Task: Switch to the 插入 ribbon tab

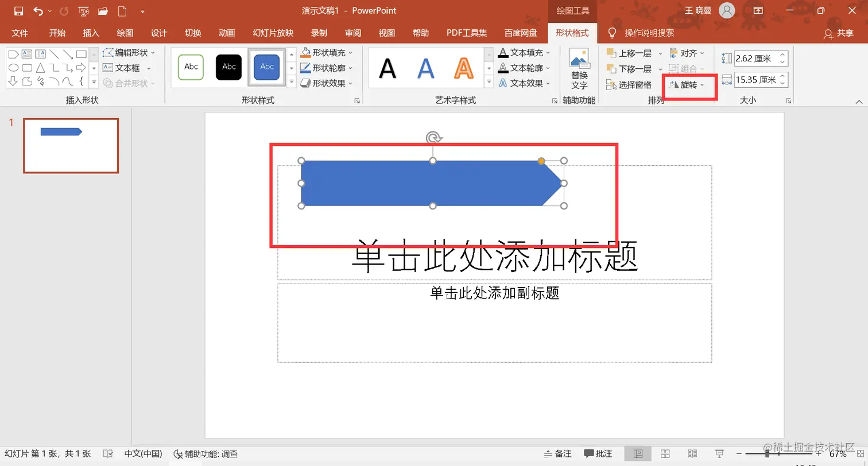Action: pyautogui.click(x=91, y=33)
